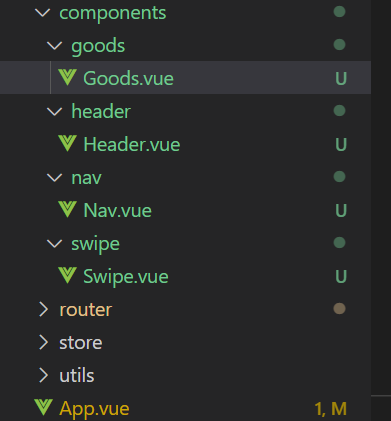Click the green status dot for components
This screenshot has width=391, height=421.
339,12
